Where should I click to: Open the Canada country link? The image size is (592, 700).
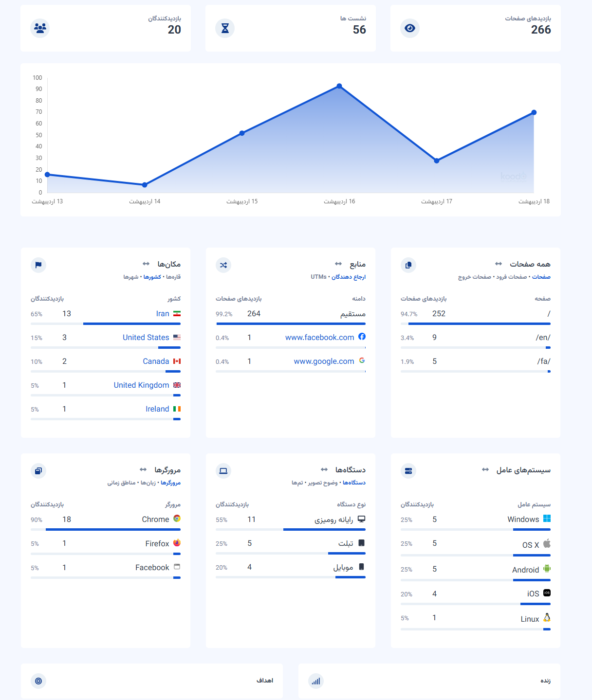[156, 361]
